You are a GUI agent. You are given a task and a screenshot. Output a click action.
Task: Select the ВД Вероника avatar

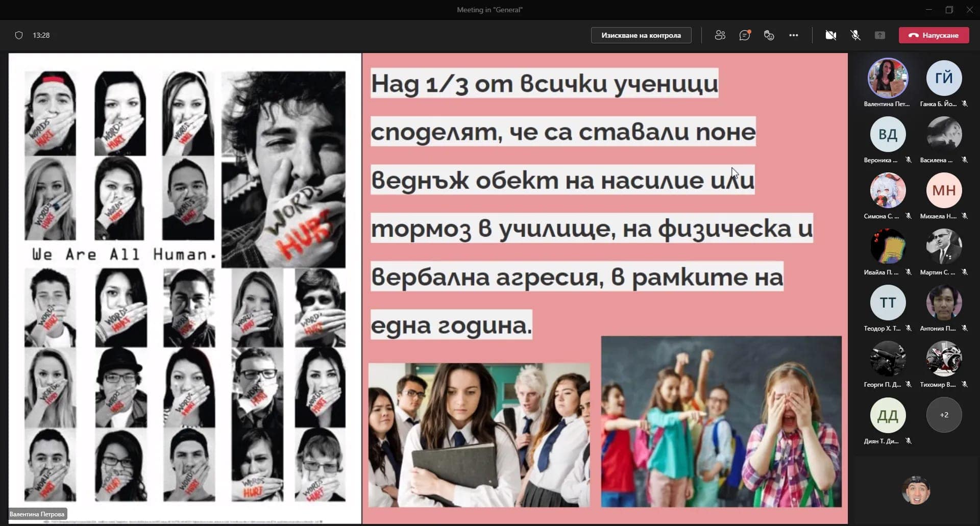pyautogui.click(x=888, y=134)
